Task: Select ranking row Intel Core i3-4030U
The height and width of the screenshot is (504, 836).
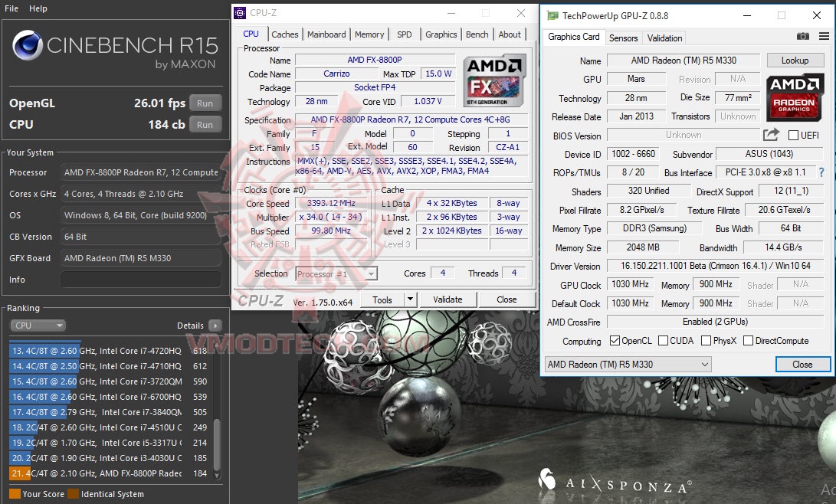Action: pos(109,457)
